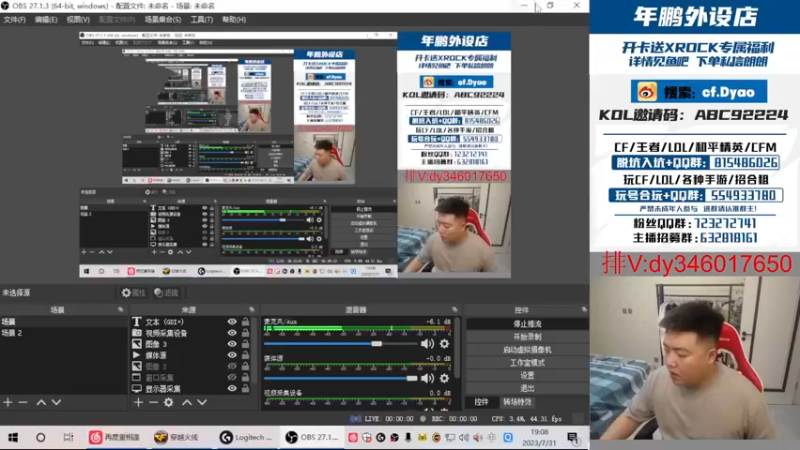Move source down with down arrow
Viewport: 800px width, 450px height.
tap(202, 403)
